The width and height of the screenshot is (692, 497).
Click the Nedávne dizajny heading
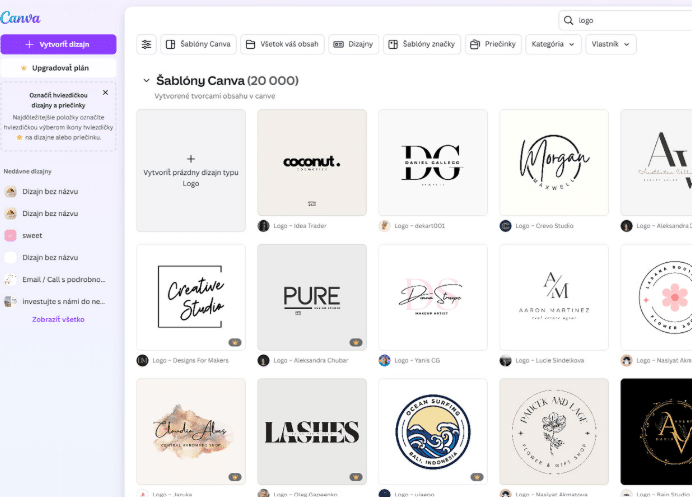[x=27, y=171]
